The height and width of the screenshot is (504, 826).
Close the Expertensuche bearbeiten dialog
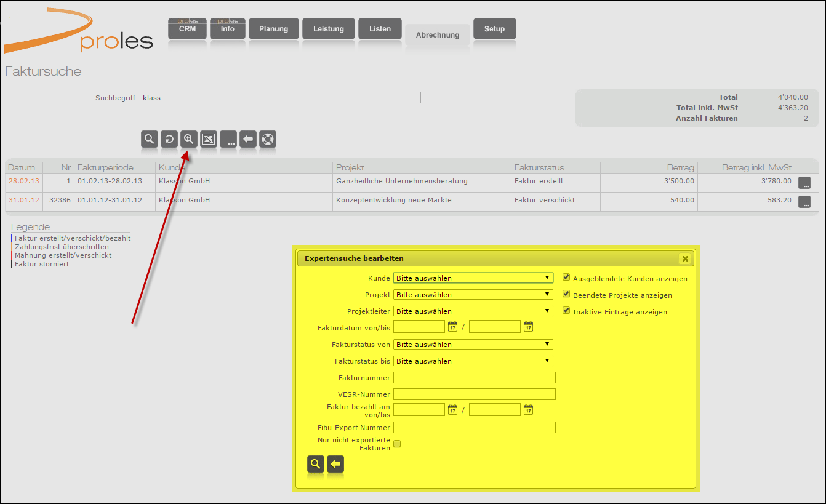click(x=684, y=258)
